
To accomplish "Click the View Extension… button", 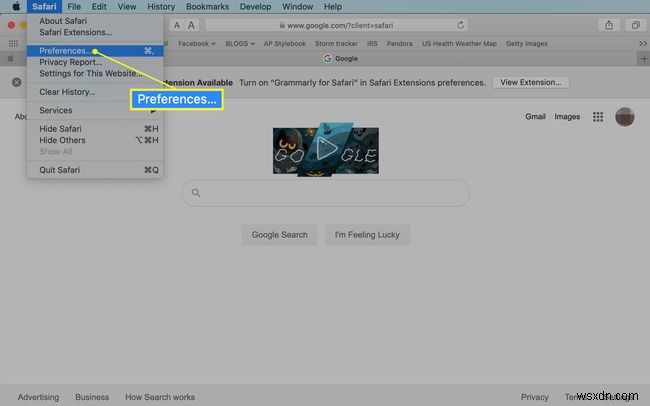I will pyautogui.click(x=531, y=83).
